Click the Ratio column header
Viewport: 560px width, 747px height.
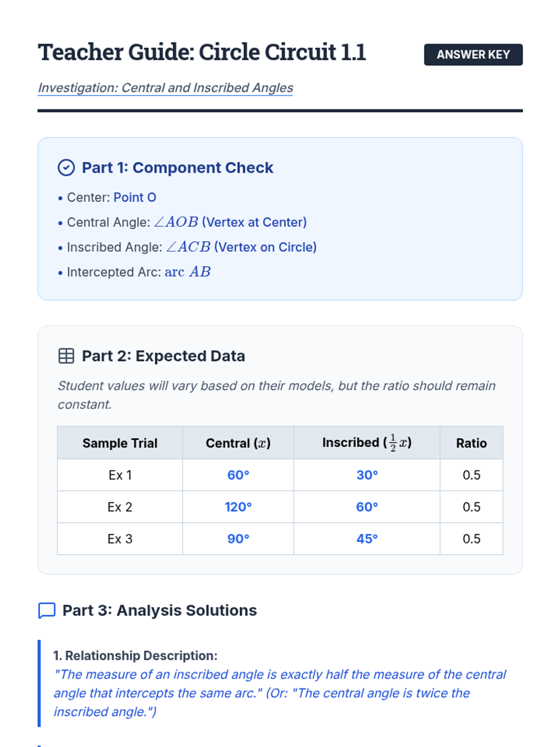coord(471,443)
